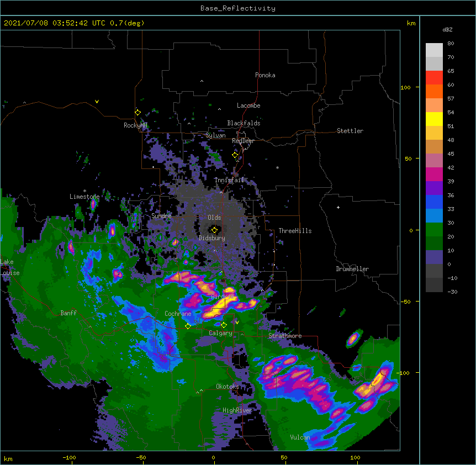This screenshot has width=476, height=465.
Task: Click the white plus marker north of Drumheller
Action: (338, 207)
